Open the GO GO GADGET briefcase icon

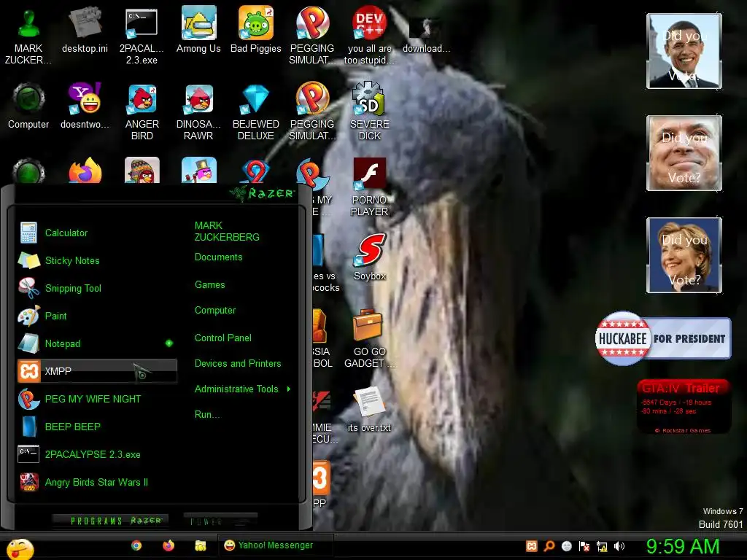(369, 338)
